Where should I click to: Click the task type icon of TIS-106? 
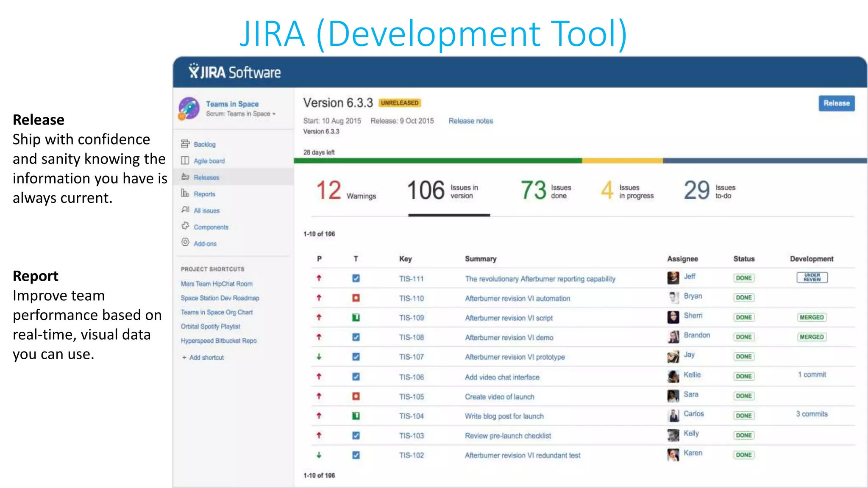click(x=356, y=377)
